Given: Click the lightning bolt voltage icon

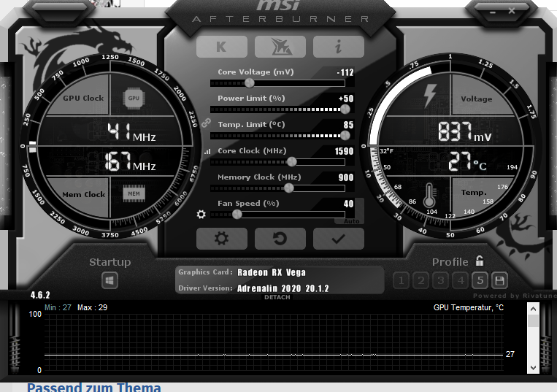Looking at the screenshot, I should (430, 96).
